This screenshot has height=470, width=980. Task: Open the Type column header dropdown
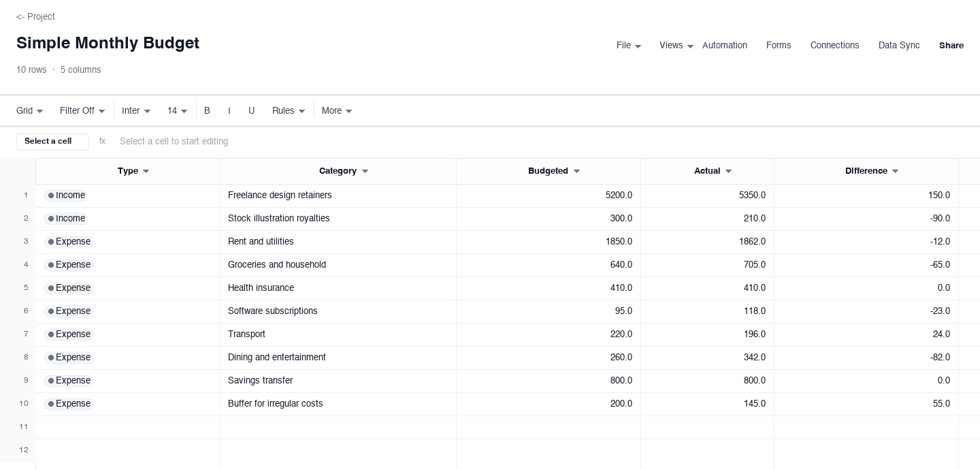tap(146, 172)
